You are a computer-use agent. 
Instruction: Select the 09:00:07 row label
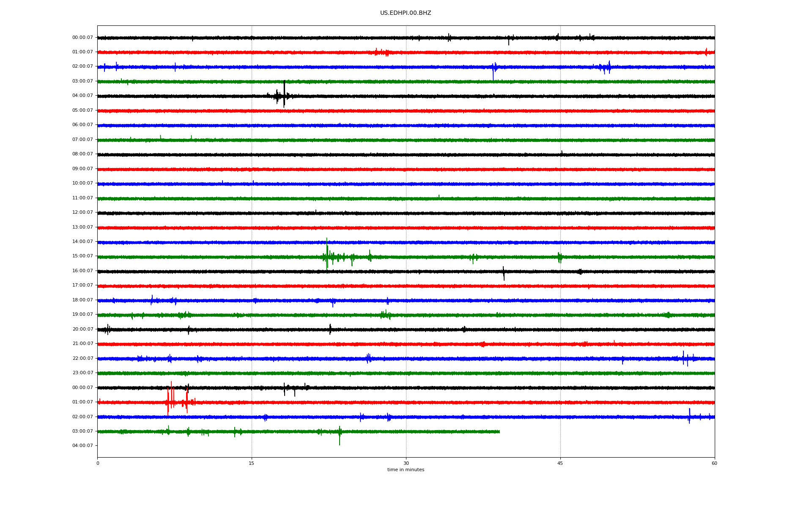click(82, 169)
